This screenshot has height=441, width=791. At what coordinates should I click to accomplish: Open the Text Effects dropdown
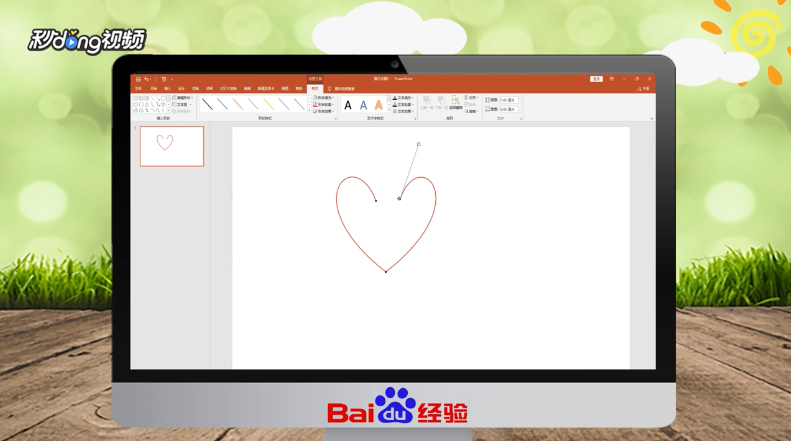coord(404,111)
